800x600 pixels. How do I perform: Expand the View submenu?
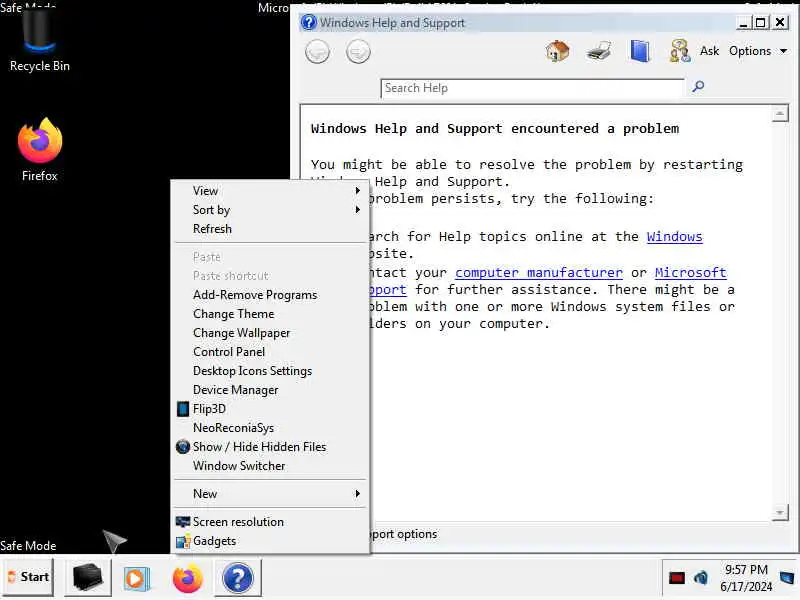click(270, 191)
